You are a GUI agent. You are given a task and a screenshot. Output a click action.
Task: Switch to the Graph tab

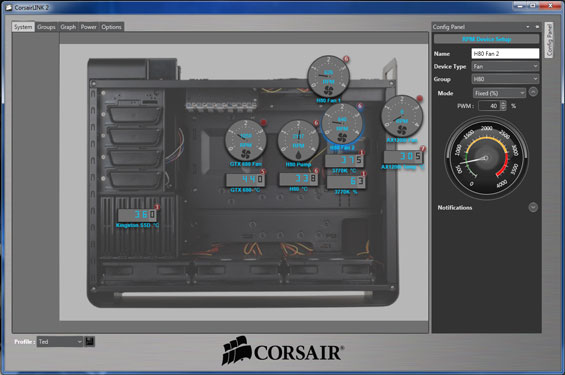(68, 27)
